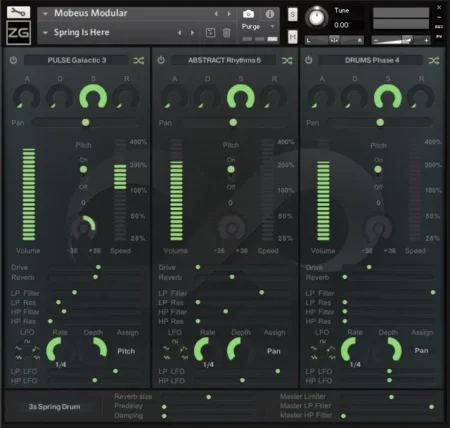Click LFO Depth knob in ABSTRACT layer
This screenshot has height=428, width=450.
point(240,350)
